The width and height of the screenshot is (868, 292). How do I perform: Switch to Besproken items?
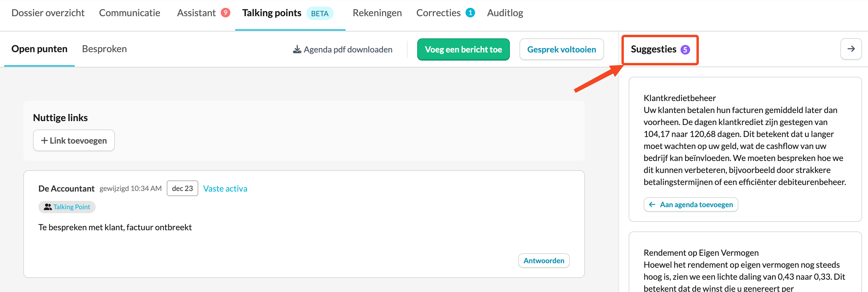[104, 49]
